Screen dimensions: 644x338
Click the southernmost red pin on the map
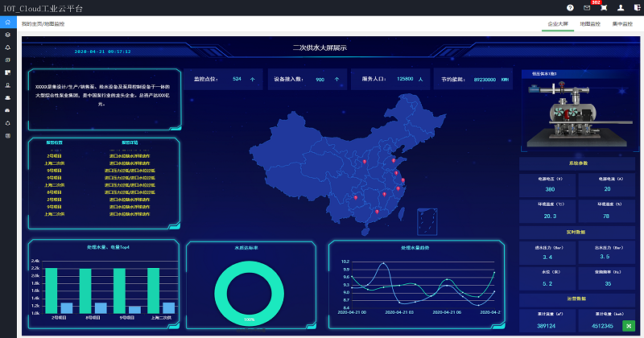(x=377, y=212)
